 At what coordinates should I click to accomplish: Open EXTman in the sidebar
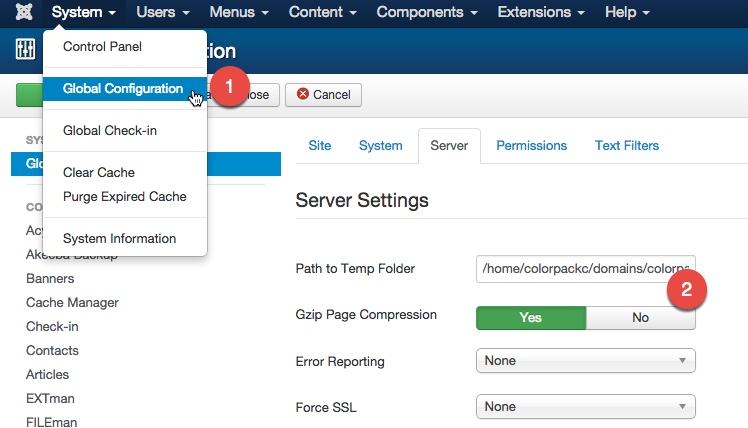tap(50, 398)
